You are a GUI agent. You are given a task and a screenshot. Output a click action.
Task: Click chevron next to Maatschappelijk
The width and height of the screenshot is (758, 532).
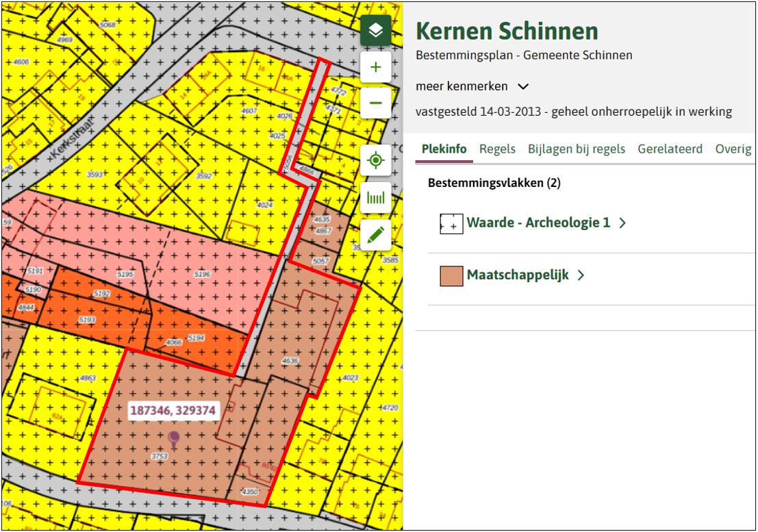click(581, 275)
